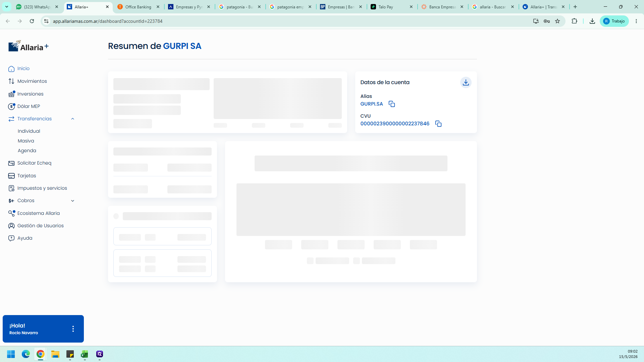Collapse the Transferencias submenu chevron

(72, 119)
